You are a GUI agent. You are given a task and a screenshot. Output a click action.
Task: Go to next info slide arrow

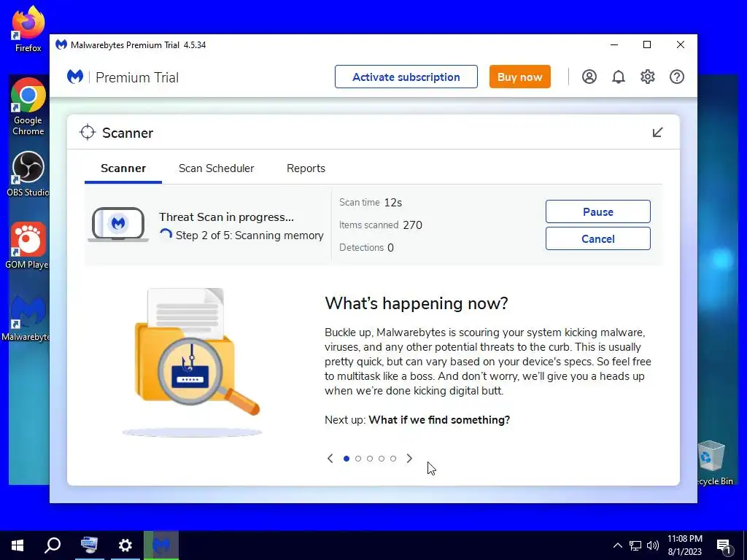409,458
